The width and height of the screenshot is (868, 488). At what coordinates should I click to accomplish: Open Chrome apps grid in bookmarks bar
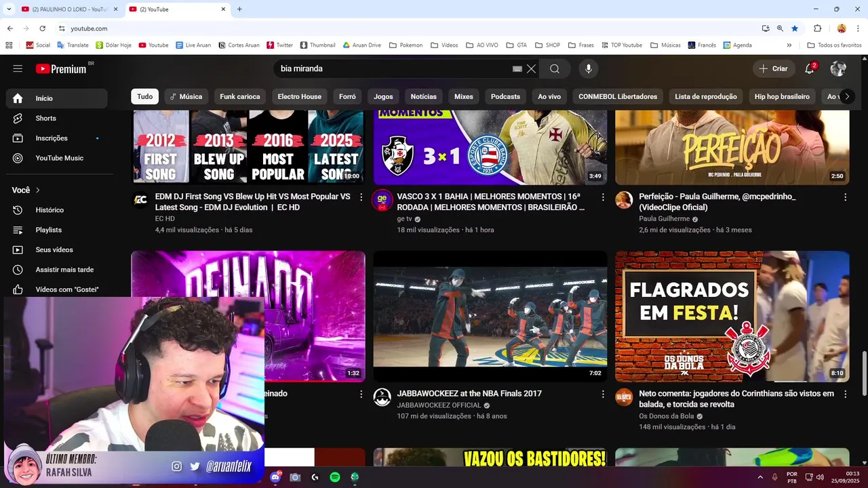(9, 45)
